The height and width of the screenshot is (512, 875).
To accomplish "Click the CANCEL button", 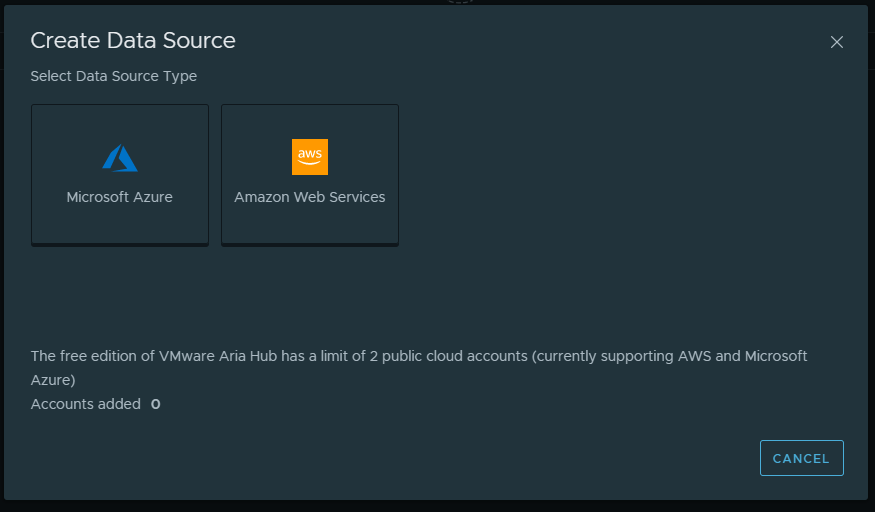I will point(801,458).
